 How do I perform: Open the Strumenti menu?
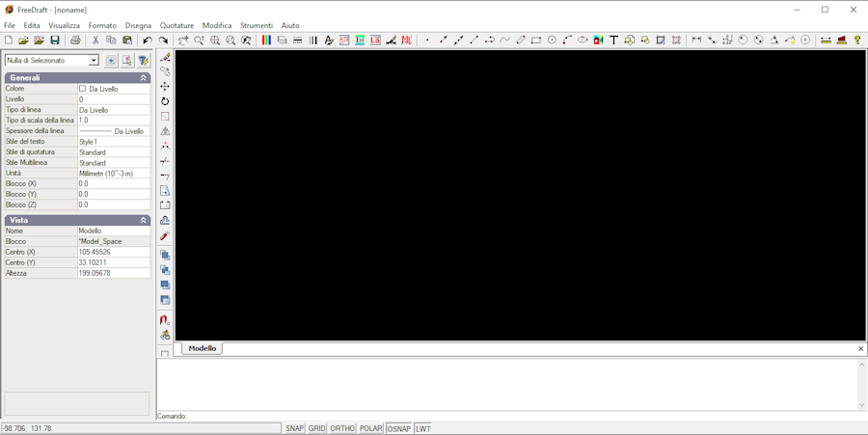pos(257,25)
